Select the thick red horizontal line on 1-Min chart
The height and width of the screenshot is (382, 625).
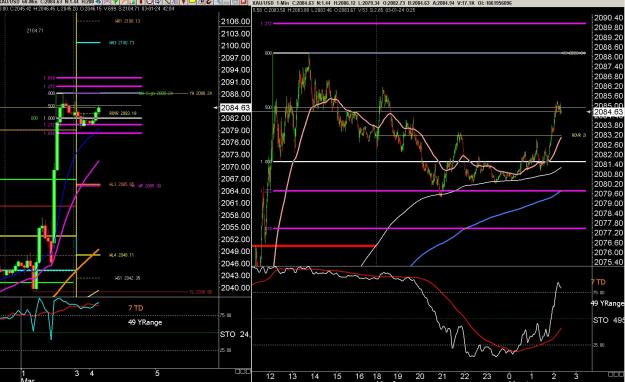[314, 246]
